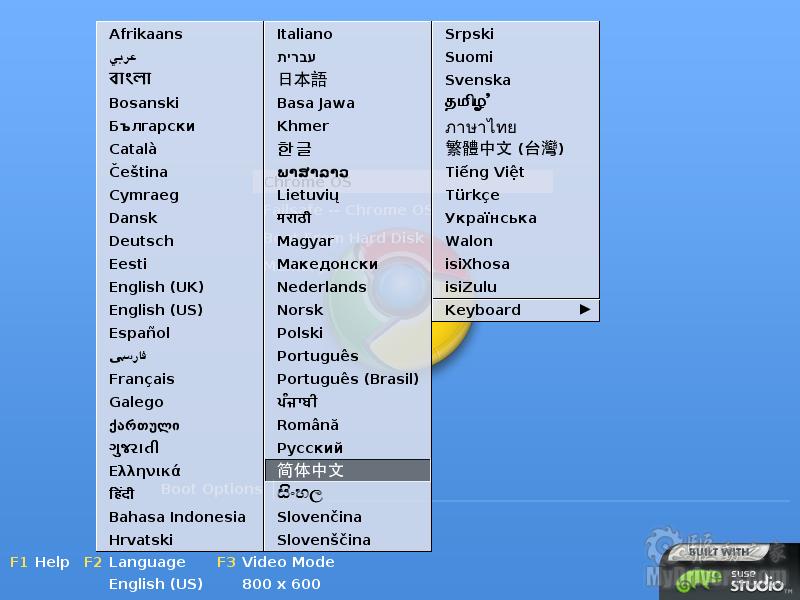Viewport: 800px width, 600px height.
Task: Open the F3 Video Mode option
Action: tap(276, 562)
